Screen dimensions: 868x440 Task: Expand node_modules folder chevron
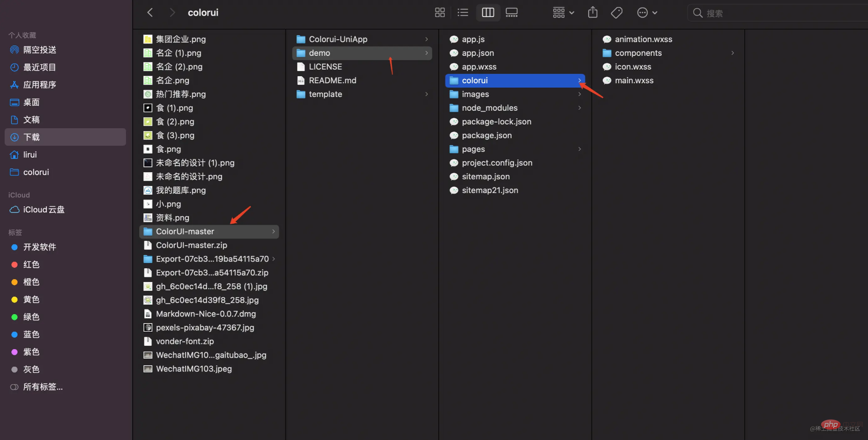tap(579, 108)
